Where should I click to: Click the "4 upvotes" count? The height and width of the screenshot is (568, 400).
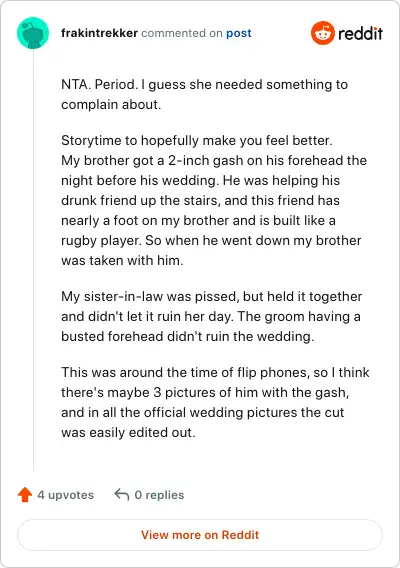pyautogui.click(x=66, y=495)
